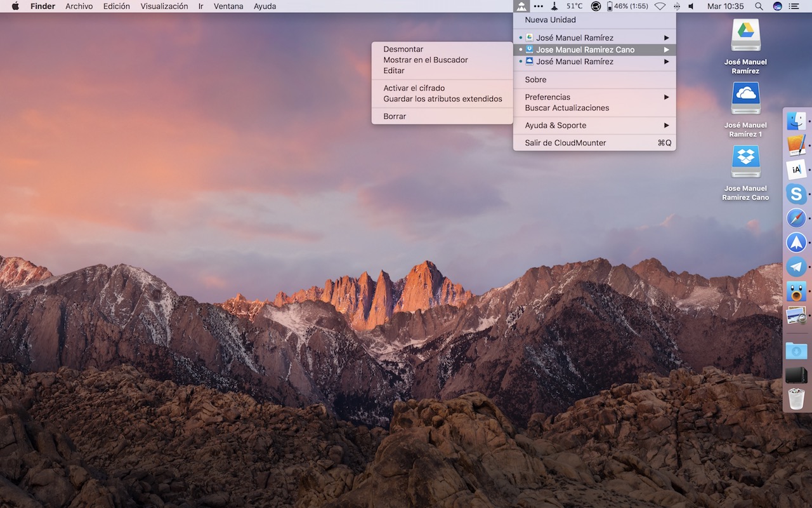812x508 pixels.
Task: Expand the Preferencias submenu arrow
Action: pyautogui.click(x=667, y=97)
